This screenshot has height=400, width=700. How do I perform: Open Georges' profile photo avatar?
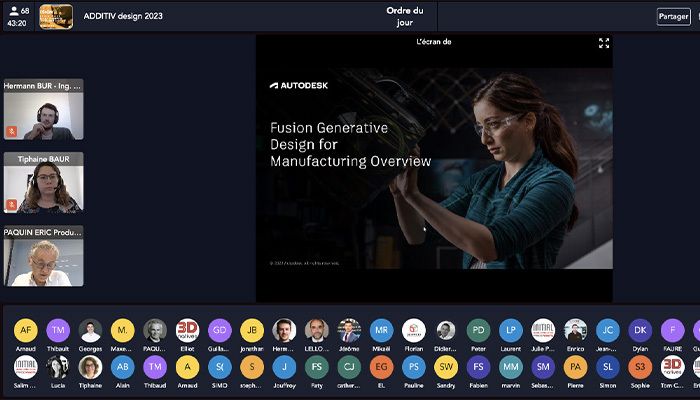click(91, 330)
